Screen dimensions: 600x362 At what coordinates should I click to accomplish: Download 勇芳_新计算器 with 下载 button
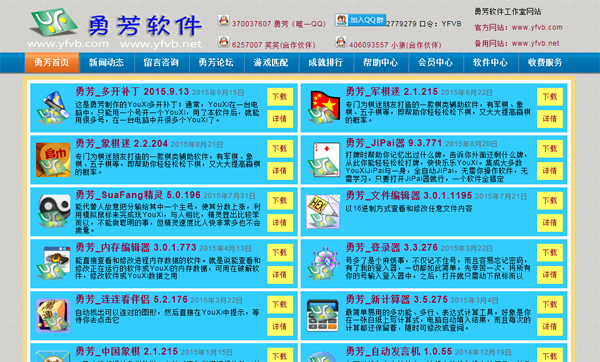tap(550, 305)
